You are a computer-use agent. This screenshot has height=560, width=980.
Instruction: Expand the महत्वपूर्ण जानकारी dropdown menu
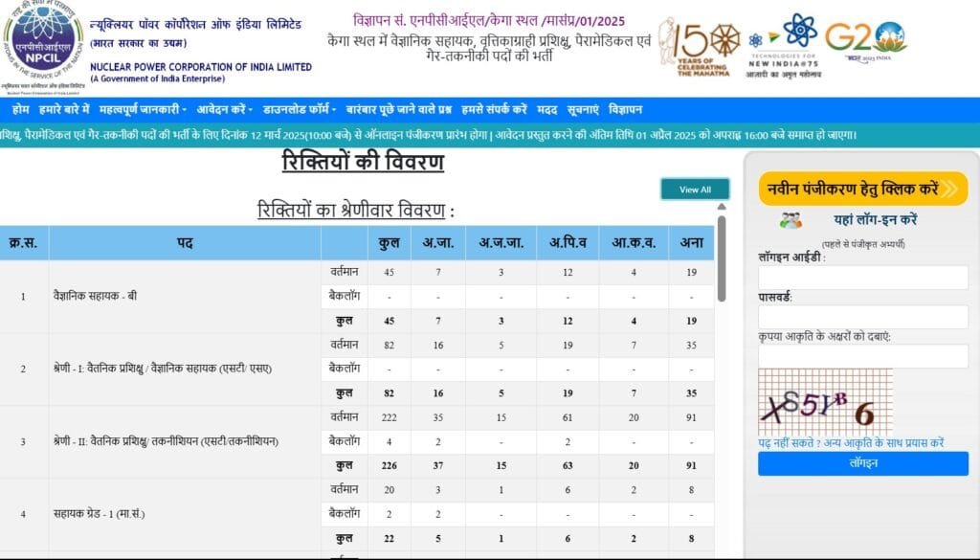[x=143, y=109]
